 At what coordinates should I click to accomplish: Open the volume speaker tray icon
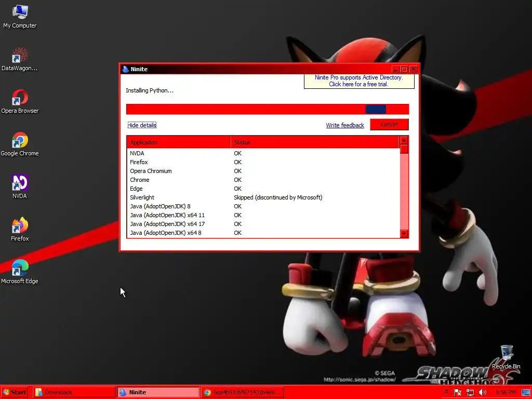tap(482, 392)
